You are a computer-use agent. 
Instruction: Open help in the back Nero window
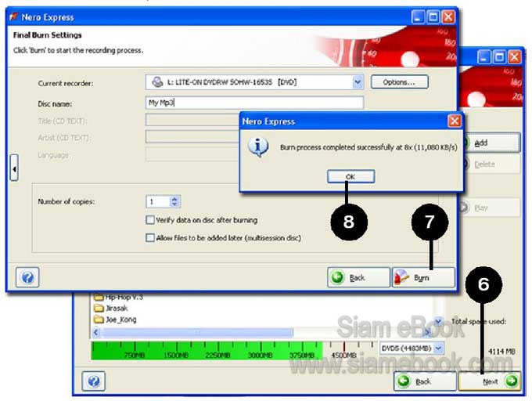click(x=94, y=381)
